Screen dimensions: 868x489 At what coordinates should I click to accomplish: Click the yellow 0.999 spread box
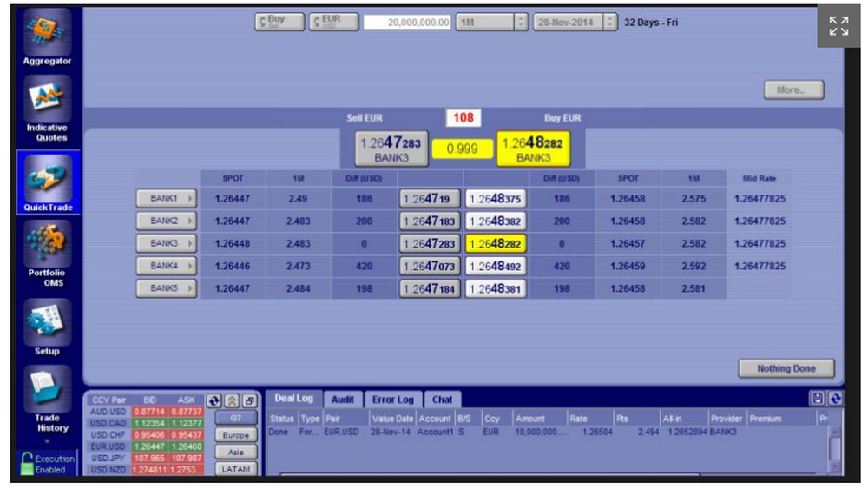(x=463, y=149)
